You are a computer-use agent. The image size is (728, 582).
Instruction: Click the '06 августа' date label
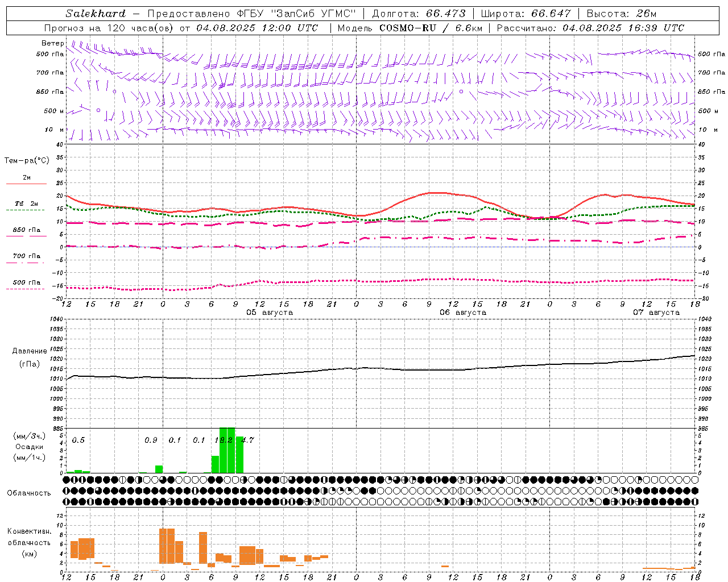462,313
